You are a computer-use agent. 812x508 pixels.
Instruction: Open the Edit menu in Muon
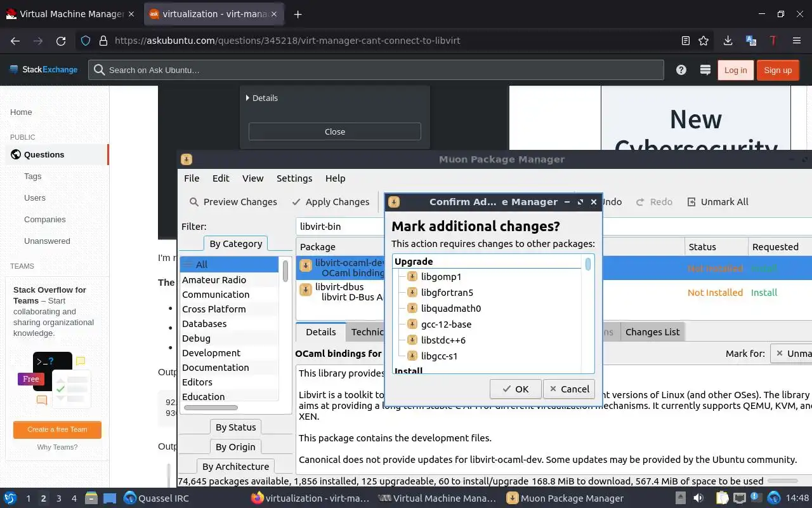(221, 178)
